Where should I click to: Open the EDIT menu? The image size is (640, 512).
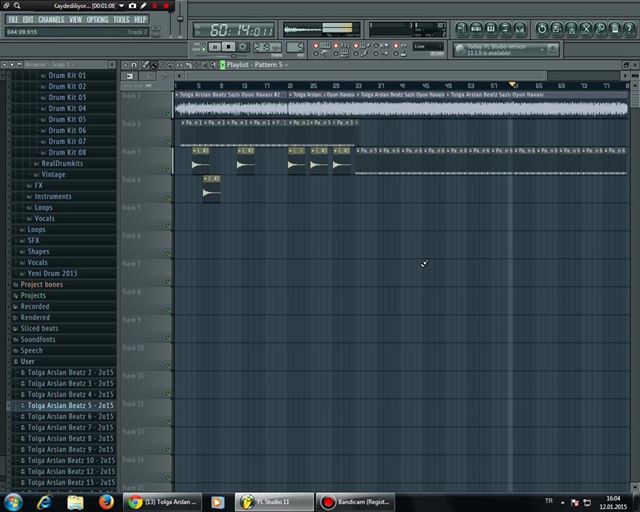28,20
